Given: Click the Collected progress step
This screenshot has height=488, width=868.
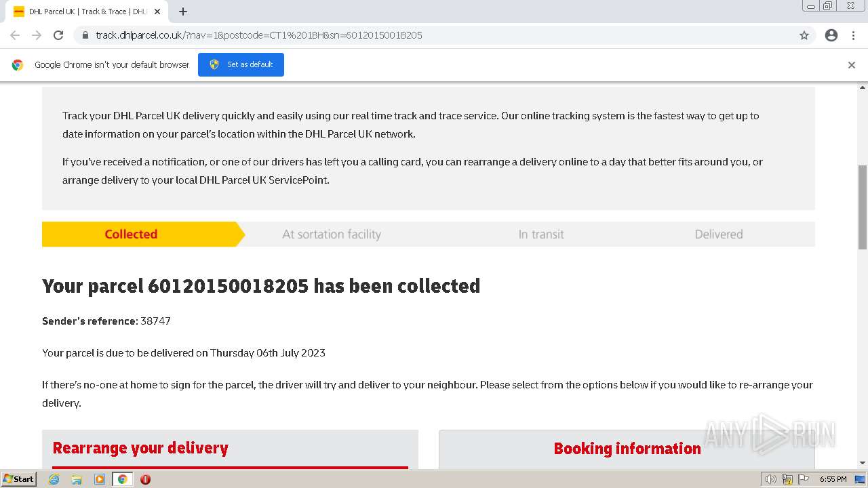Looking at the screenshot, I should (131, 235).
